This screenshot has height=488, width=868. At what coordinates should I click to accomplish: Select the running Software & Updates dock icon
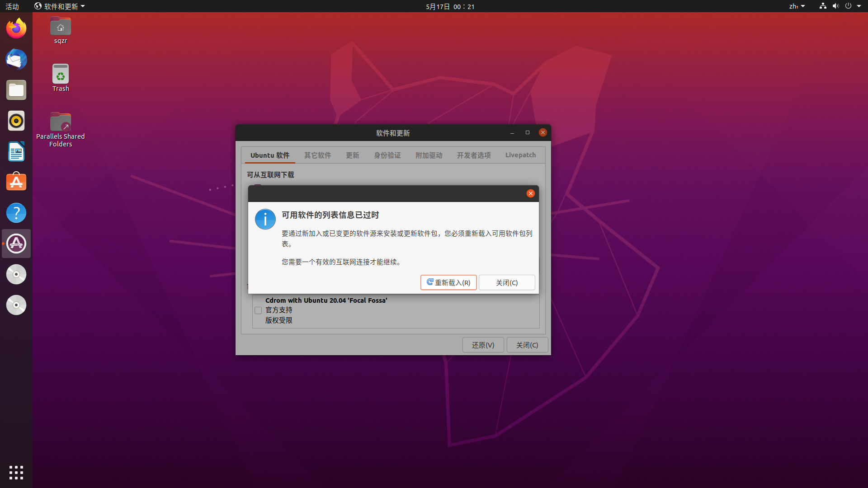click(16, 244)
